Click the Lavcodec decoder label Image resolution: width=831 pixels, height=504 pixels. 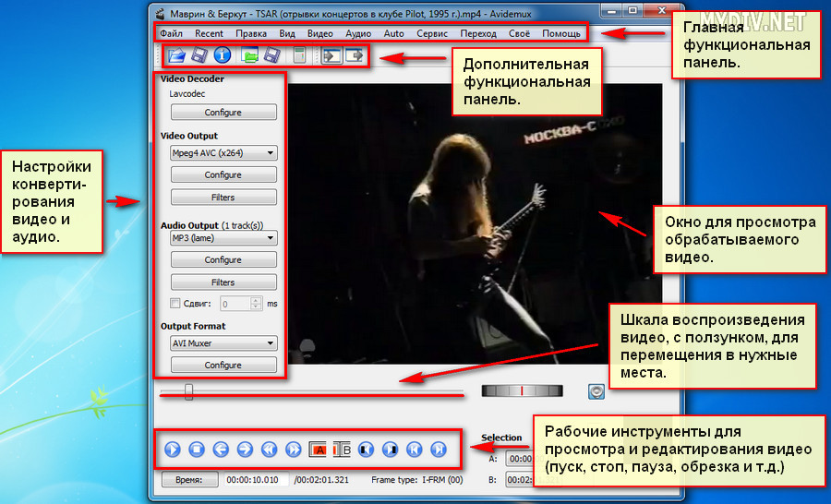click(187, 94)
